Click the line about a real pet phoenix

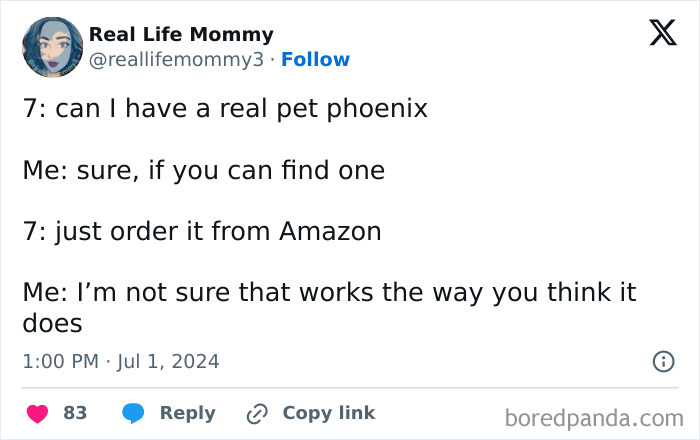coord(225,108)
